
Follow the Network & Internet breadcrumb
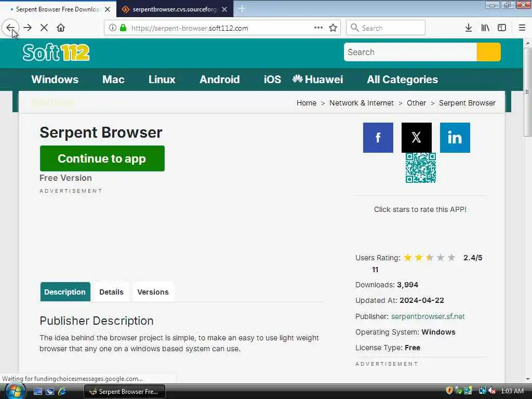click(362, 103)
